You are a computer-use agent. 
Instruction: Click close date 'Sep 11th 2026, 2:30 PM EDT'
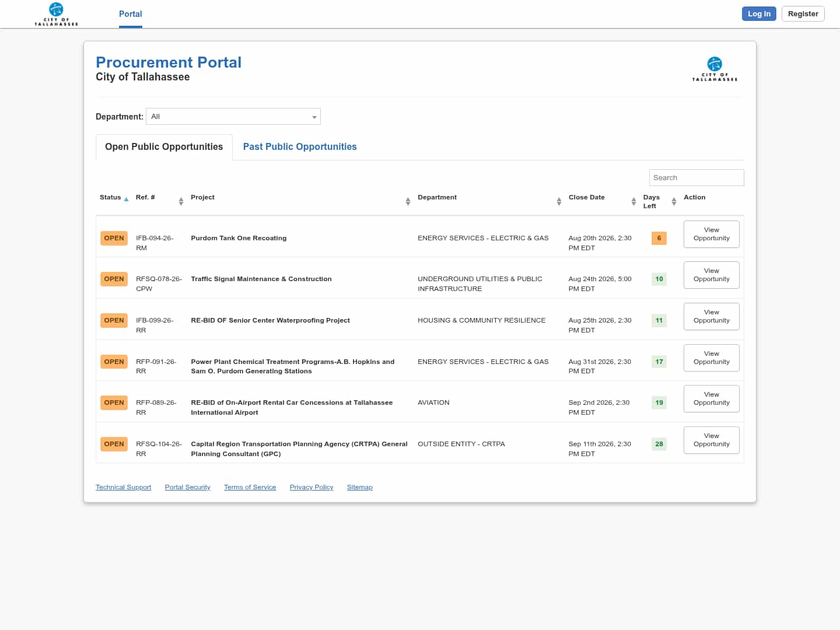600,449
